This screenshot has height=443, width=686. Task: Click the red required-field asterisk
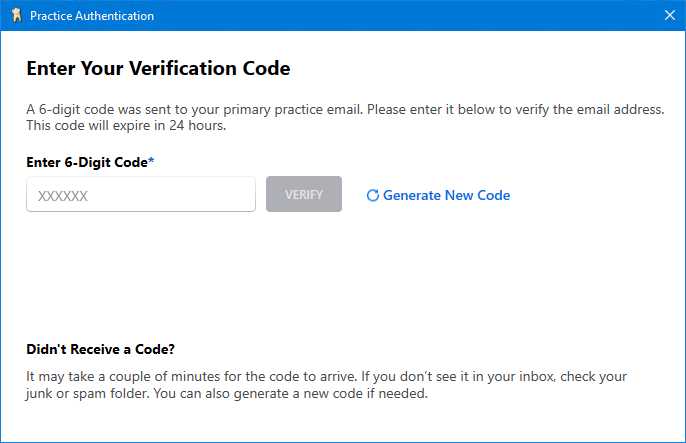coord(151,160)
